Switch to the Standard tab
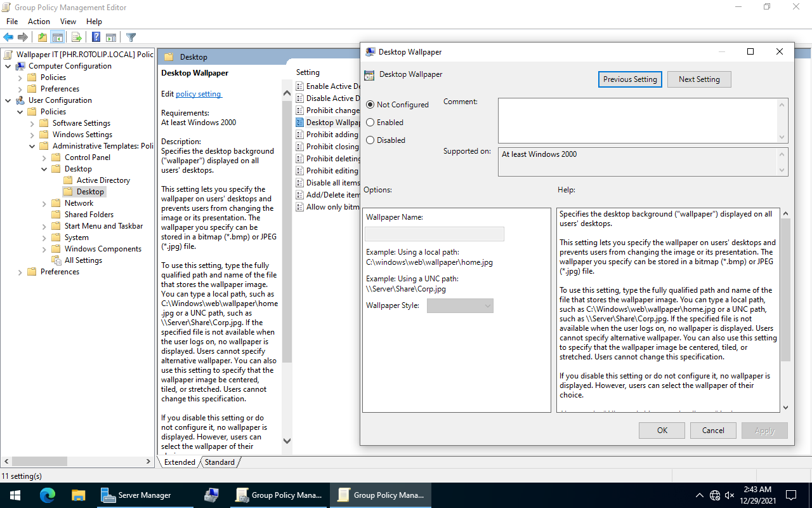 tap(219, 462)
